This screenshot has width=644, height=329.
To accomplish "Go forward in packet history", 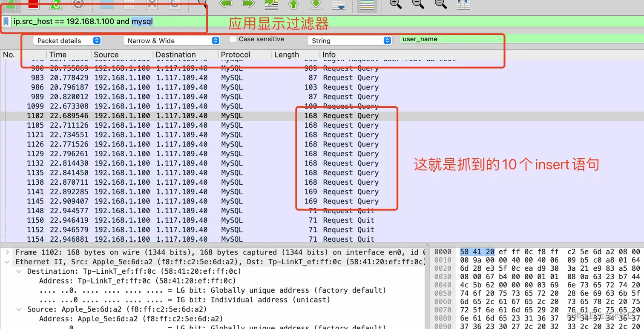I will click(248, 4).
